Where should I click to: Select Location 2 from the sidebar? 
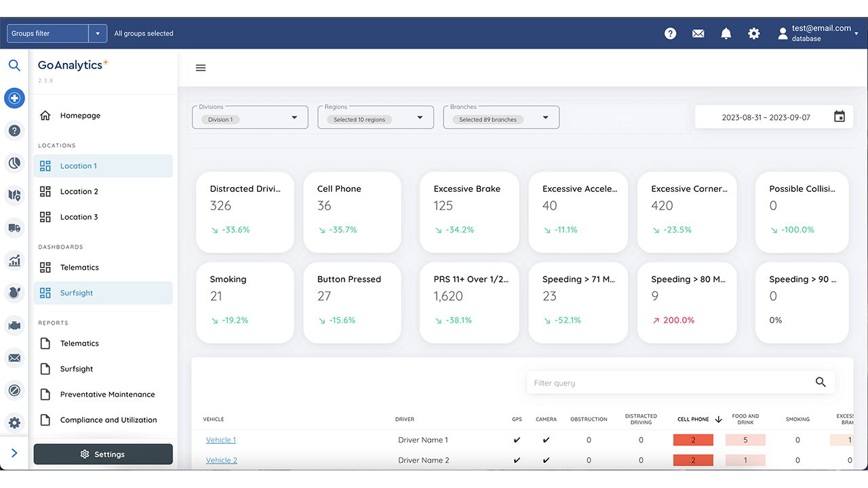(79, 191)
